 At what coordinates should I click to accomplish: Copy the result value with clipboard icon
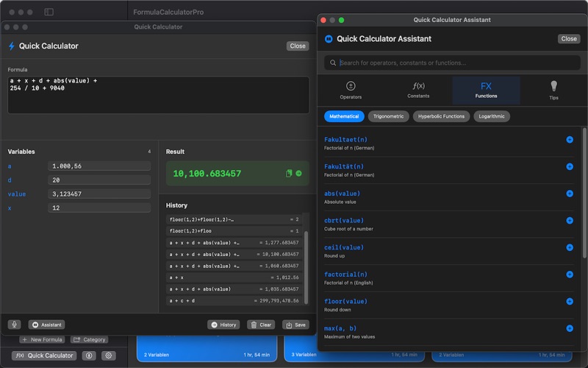(289, 173)
